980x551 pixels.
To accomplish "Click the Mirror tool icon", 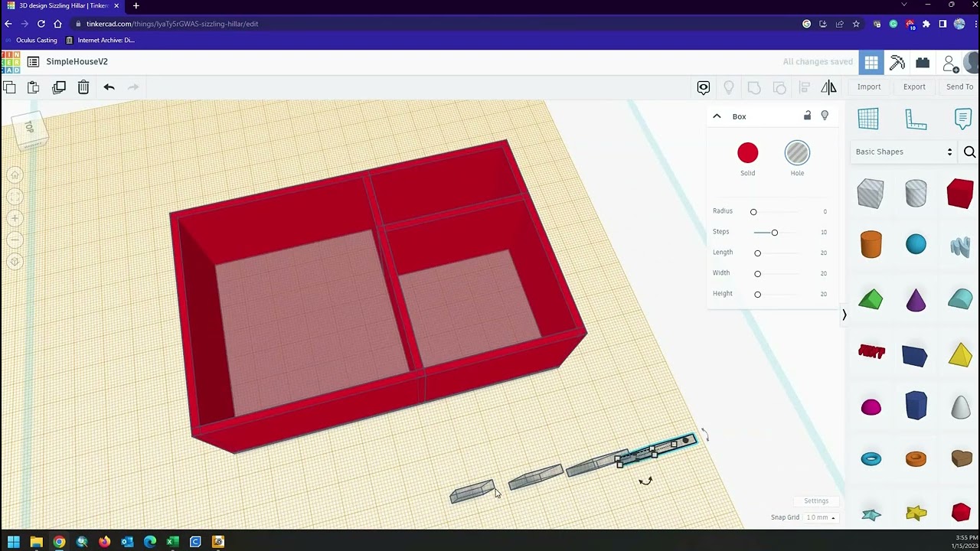I will click(829, 87).
